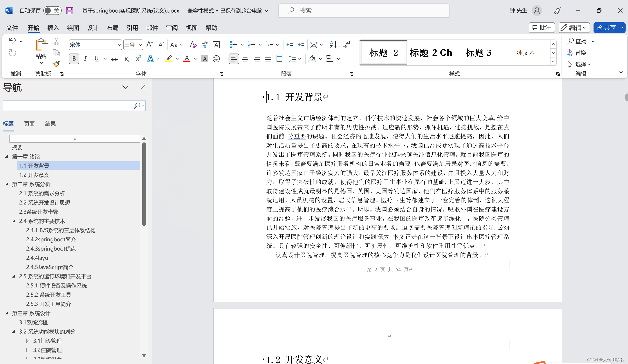628x364 pixels.
Task: Switch to 页面 navigation tab
Action: (x=29, y=124)
